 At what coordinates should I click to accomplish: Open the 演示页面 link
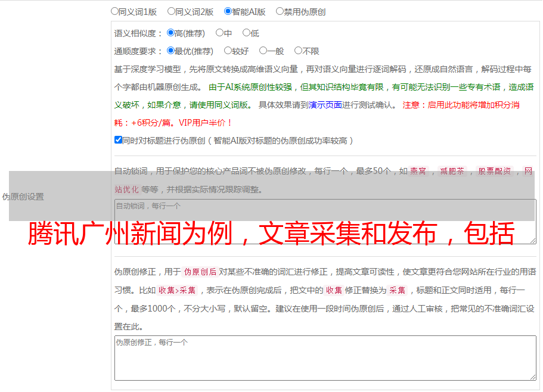point(325,105)
